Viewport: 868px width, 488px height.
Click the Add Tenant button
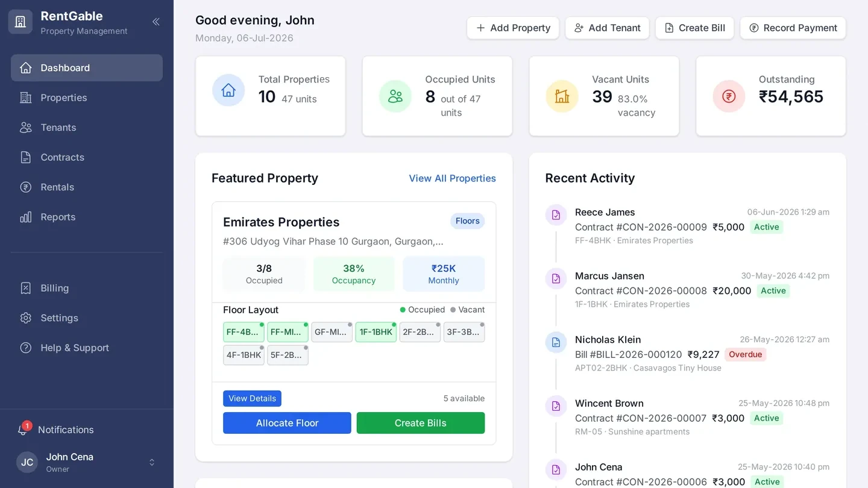tap(607, 28)
